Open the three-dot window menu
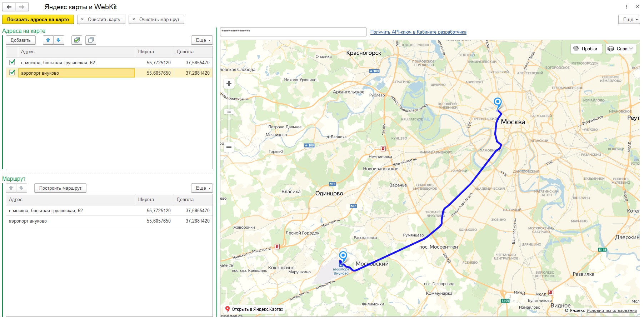The height and width of the screenshot is (319, 644). click(x=626, y=7)
